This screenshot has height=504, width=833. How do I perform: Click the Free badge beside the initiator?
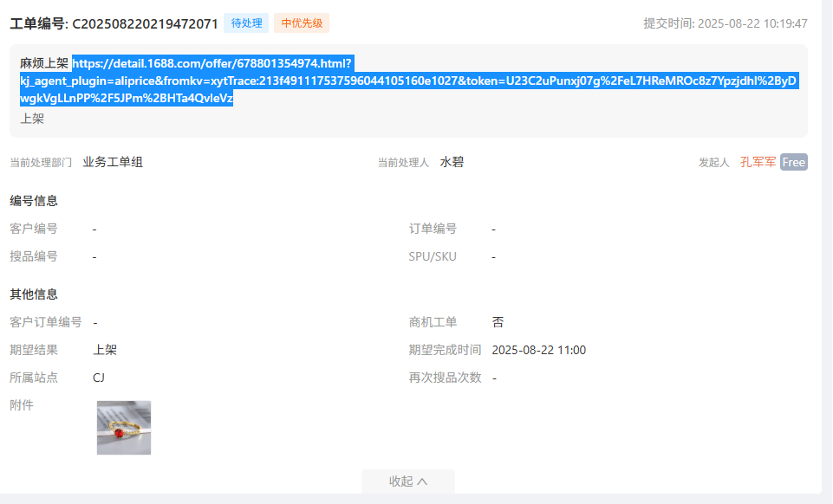tap(793, 162)
